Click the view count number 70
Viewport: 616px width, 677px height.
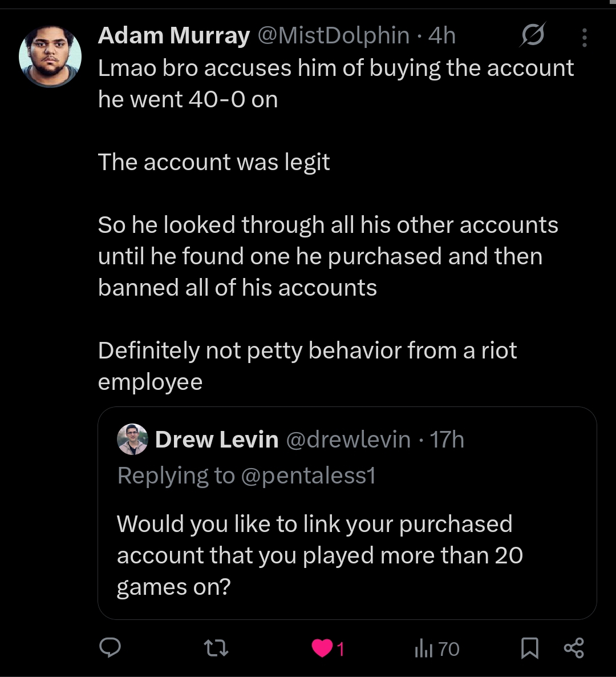(449, 648)
